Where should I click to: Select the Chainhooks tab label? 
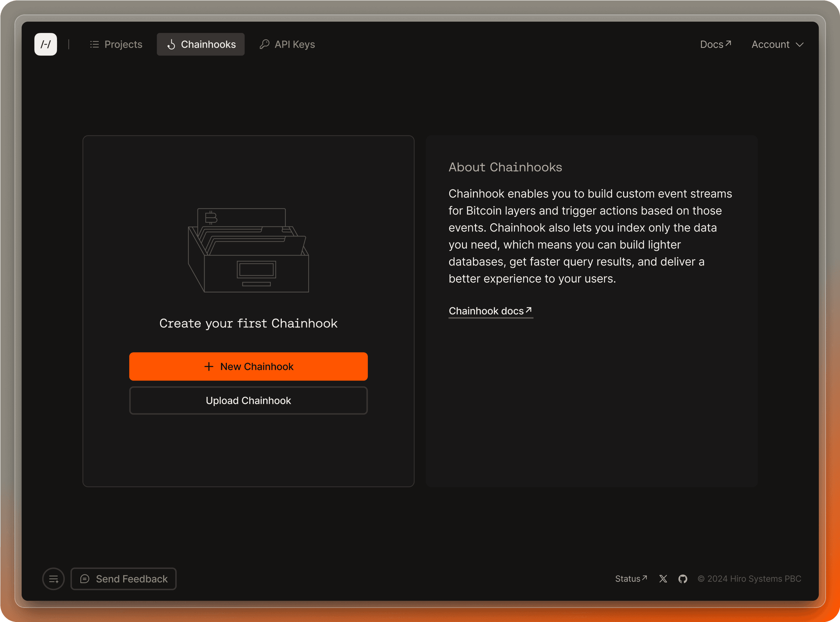(208, 45)
